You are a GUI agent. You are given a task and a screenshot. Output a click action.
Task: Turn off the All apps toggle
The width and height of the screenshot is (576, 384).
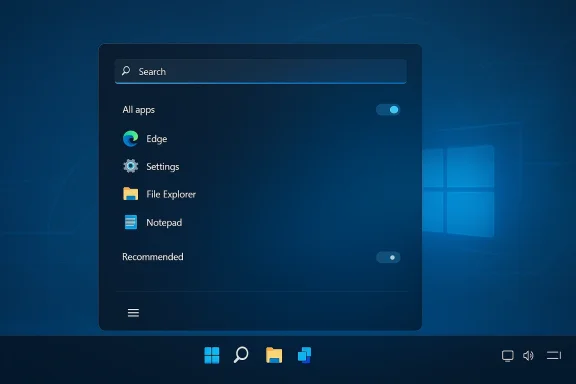tap(388, 110)
